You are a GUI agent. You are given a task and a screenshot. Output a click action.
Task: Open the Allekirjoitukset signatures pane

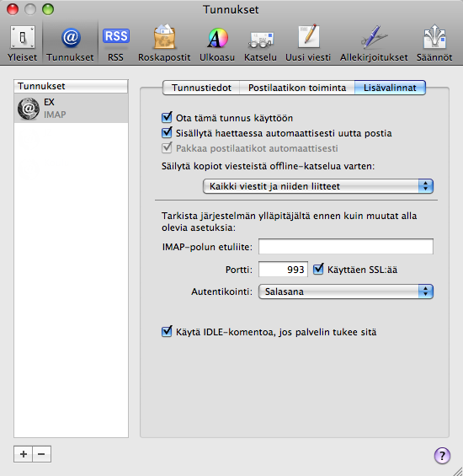click(374, 44)
